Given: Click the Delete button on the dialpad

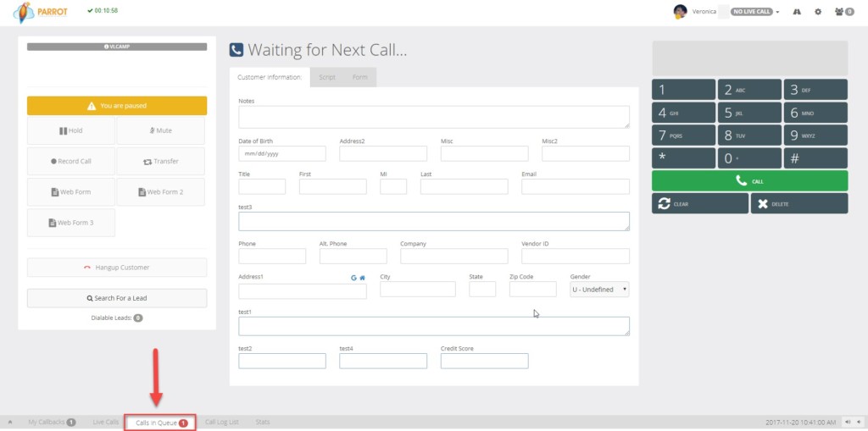Looking at the screenshot, I should point(798,203).
